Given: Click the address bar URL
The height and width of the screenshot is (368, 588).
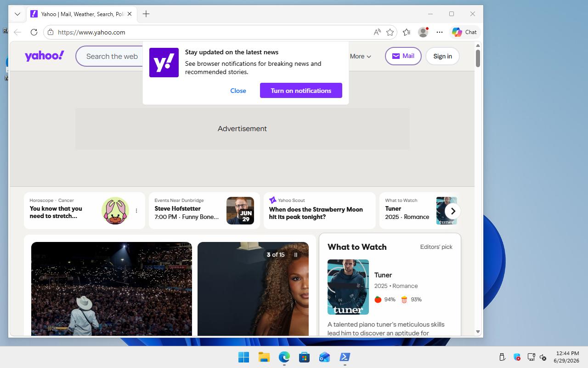Looking at the screenshot, I should 91,32.
